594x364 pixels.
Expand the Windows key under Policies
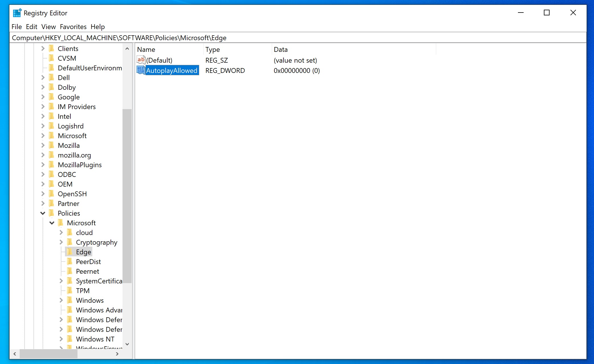61,300
